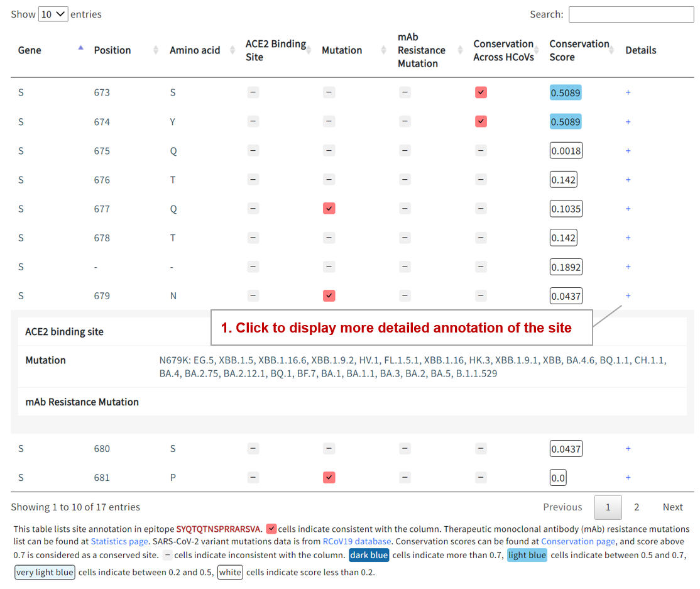Image resolution: width=700 pixels, height=589 pixels.
Task: Open the Statistics page link
Action: [119, 541]
